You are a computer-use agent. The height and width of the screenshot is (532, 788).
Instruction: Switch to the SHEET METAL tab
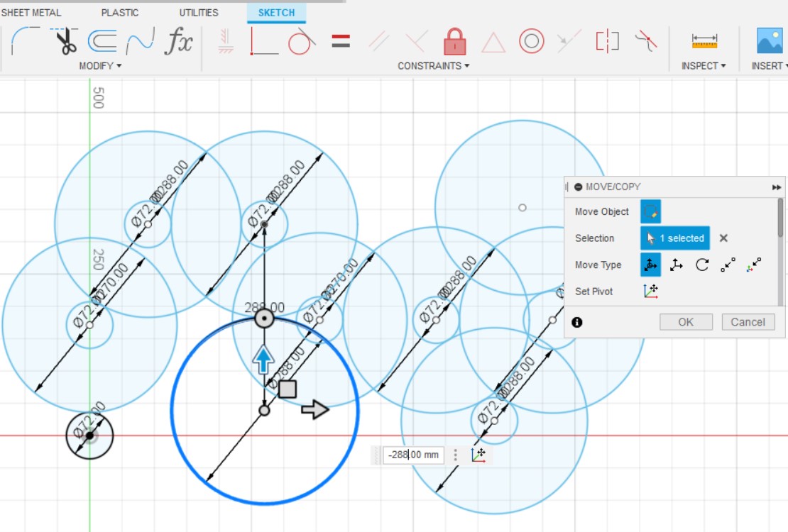[x=31, y=13]
